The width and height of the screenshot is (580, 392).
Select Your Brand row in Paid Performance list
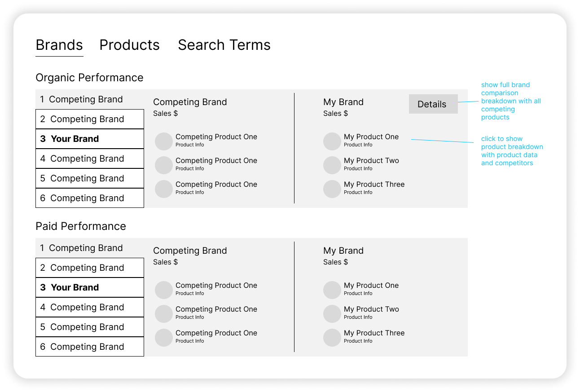(90, 287)
